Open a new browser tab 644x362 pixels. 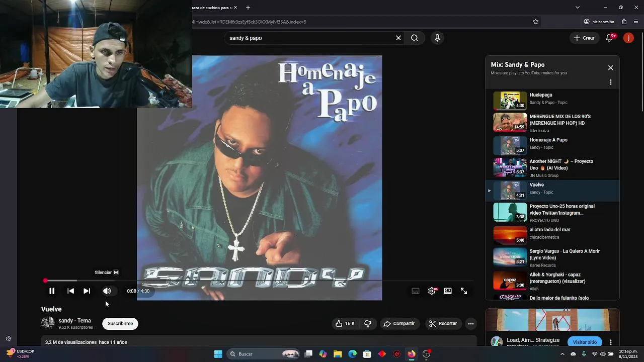pos(248,8)
